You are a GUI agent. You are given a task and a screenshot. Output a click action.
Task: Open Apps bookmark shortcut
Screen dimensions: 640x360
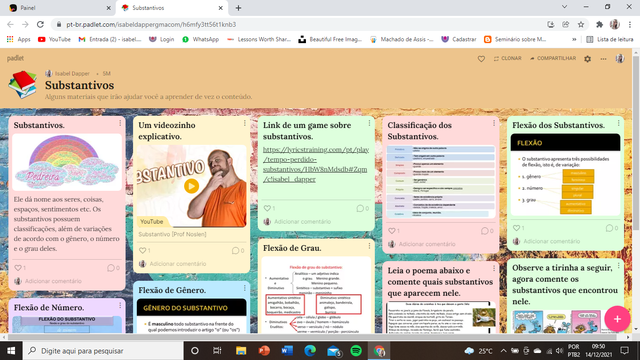click(19, 39)
